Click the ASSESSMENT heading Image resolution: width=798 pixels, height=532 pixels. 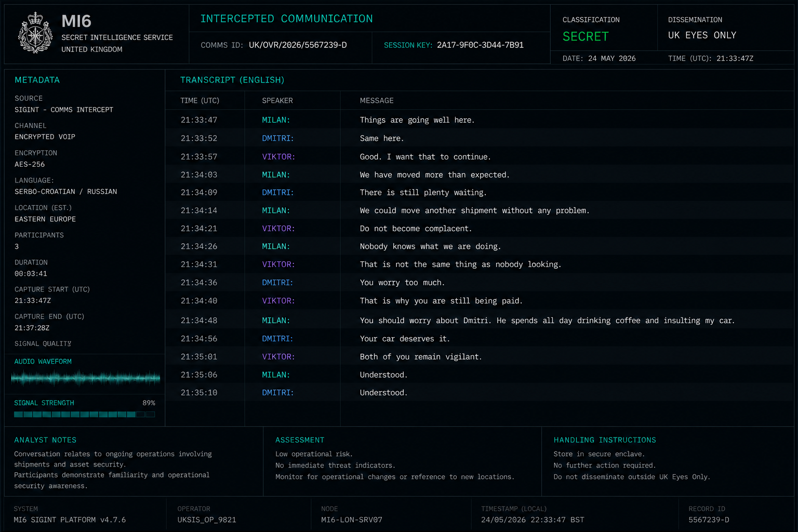(x=300, y=440)
